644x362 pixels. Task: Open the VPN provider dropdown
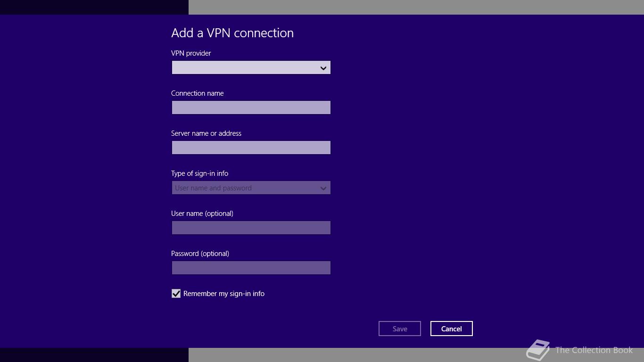pyautogui.click(x=245, y=68)
